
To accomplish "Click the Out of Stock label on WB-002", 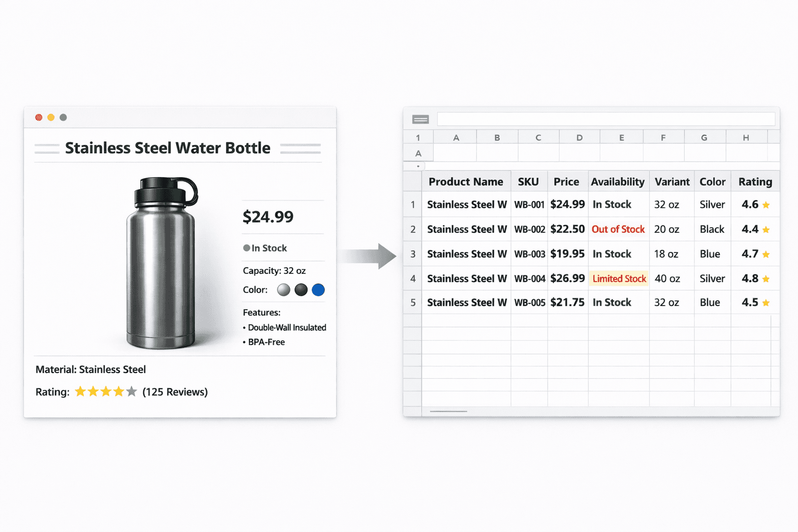I will tap(618, 229).
